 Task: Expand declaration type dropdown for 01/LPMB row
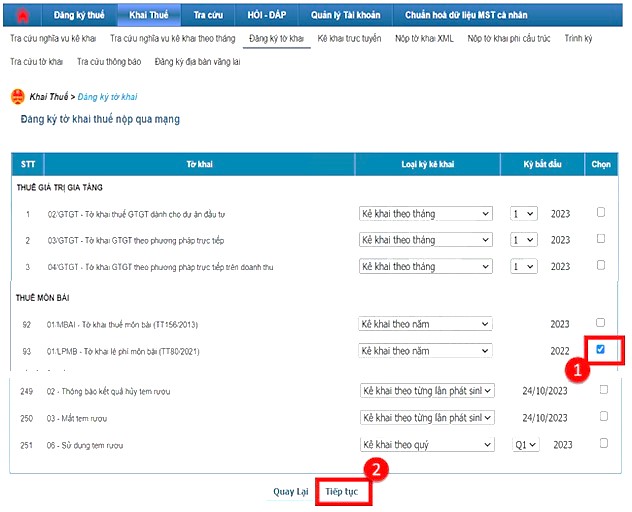[x=425, y=351]
